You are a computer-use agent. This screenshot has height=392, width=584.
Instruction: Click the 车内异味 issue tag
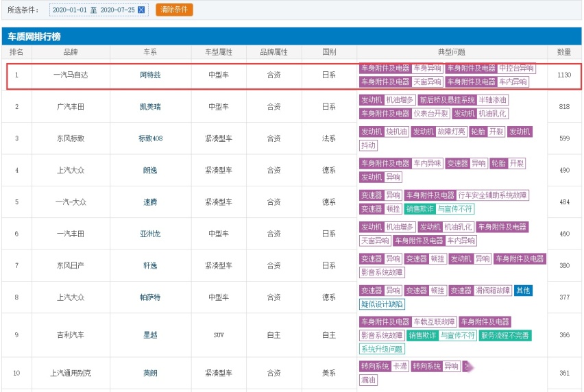tap(427, 163)
